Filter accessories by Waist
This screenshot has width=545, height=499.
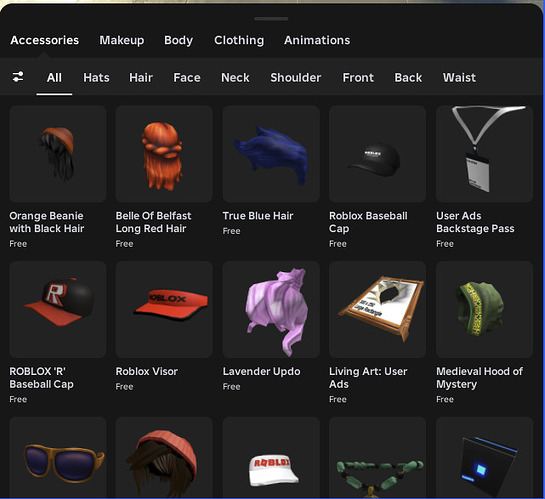tap(459, 77)
